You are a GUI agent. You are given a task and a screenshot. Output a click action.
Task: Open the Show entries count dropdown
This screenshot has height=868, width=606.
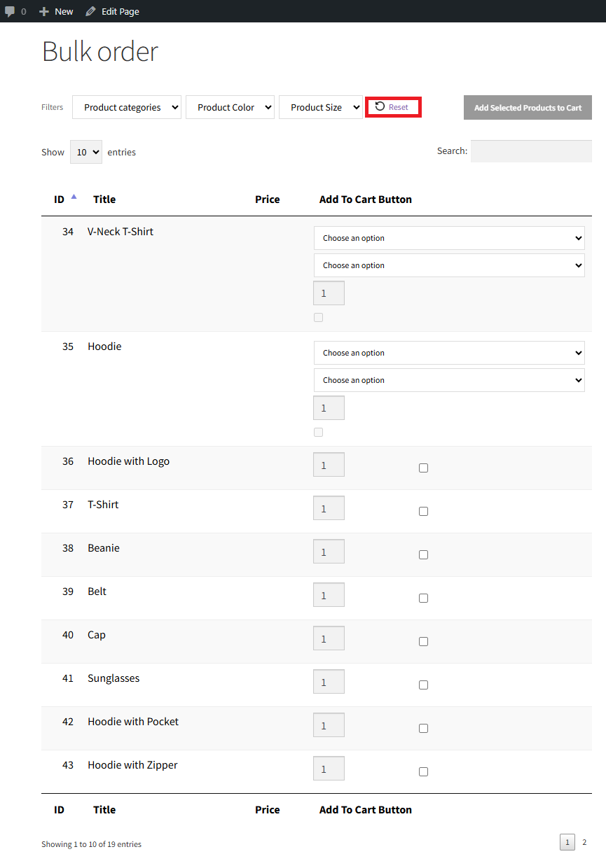coord(85,152)
